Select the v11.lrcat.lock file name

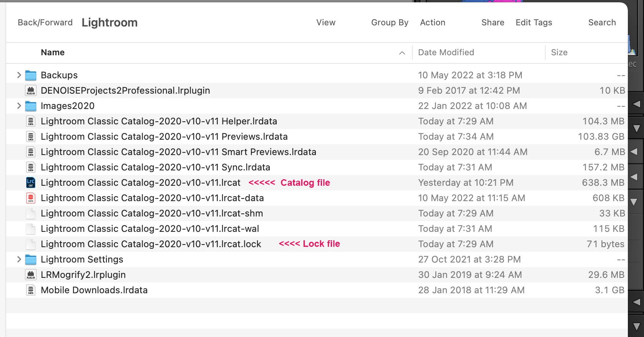point(151,244)
